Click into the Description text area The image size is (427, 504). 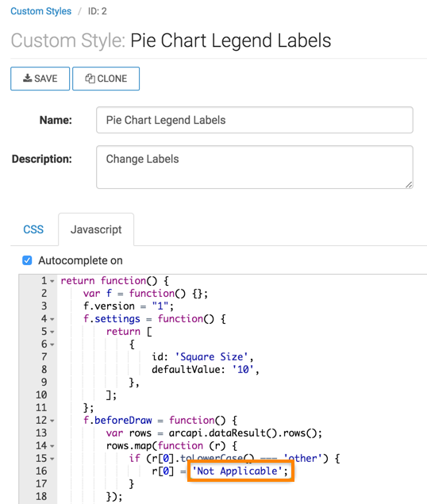(x=255, y=167)
